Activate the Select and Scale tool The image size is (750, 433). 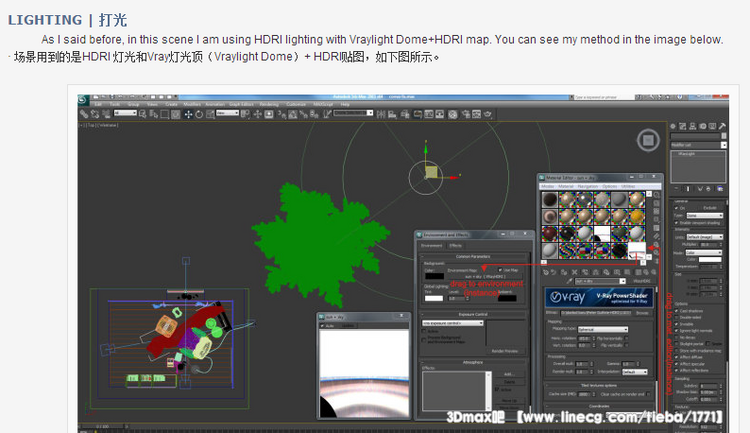pos(210,114)
